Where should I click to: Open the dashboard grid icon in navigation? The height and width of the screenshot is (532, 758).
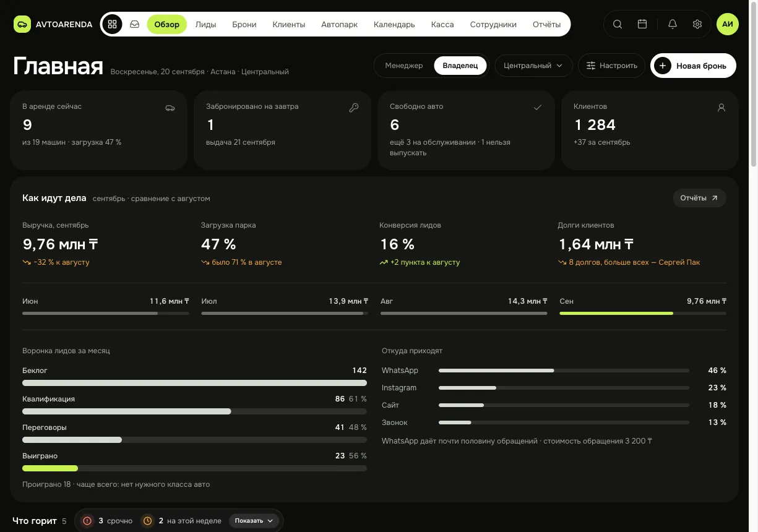(112, 25)
